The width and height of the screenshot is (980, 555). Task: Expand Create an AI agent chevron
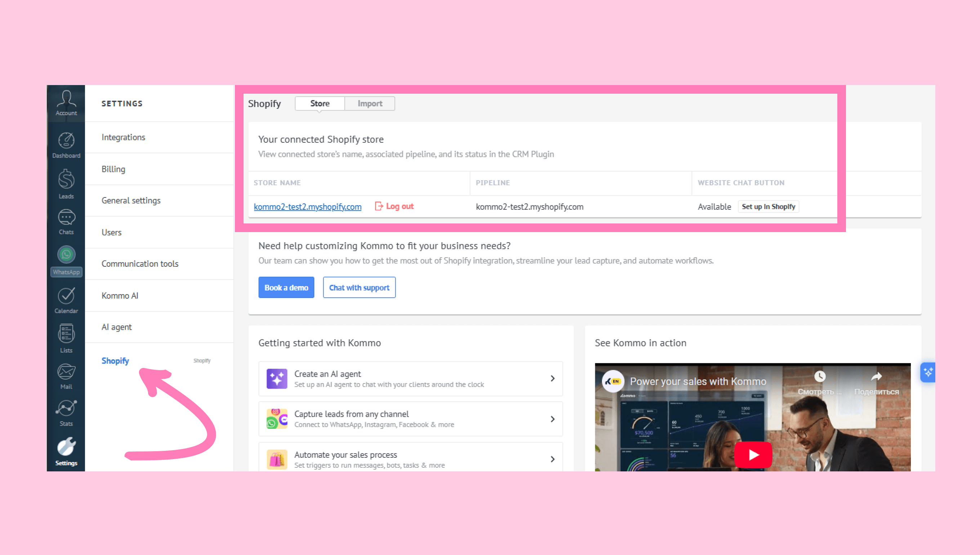point(552,378)
